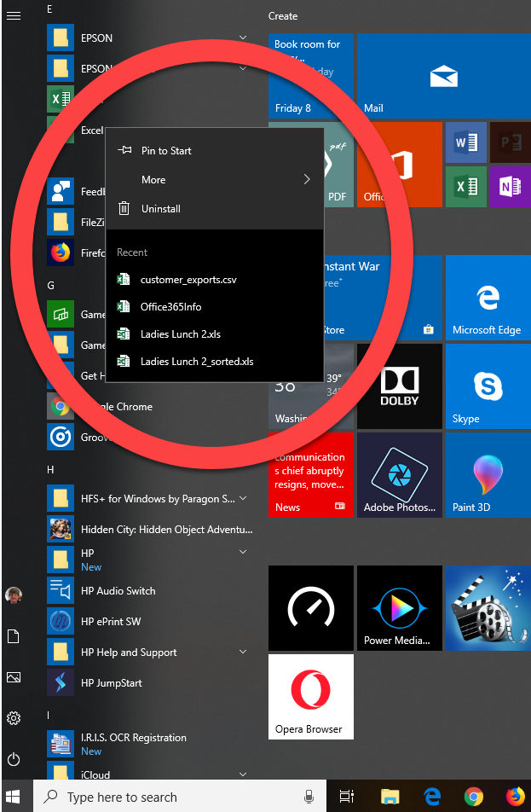Open the Adobe Photoshop Express tile
The image size is (531, 812).
(x=400, y=475)
